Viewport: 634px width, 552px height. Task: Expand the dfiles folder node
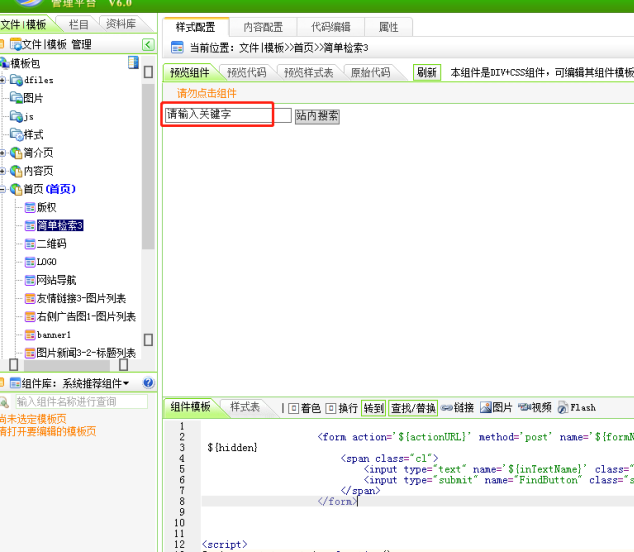click(x=4, y=80)
